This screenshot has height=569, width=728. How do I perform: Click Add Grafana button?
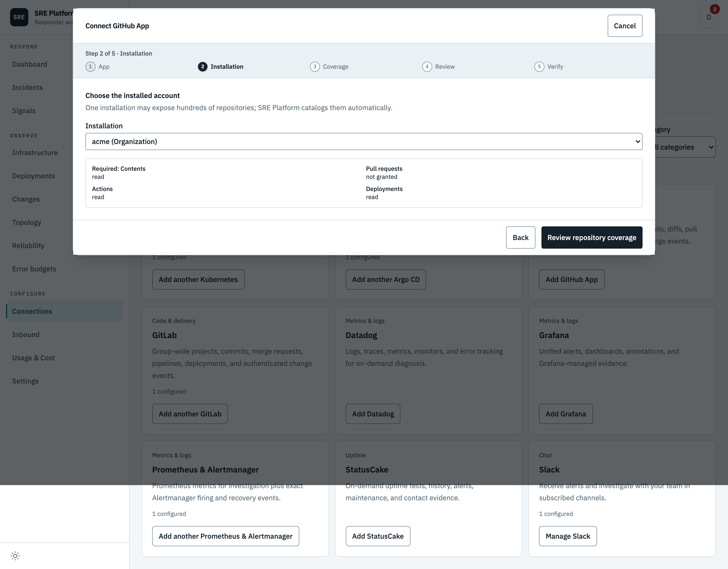(566, 414)
